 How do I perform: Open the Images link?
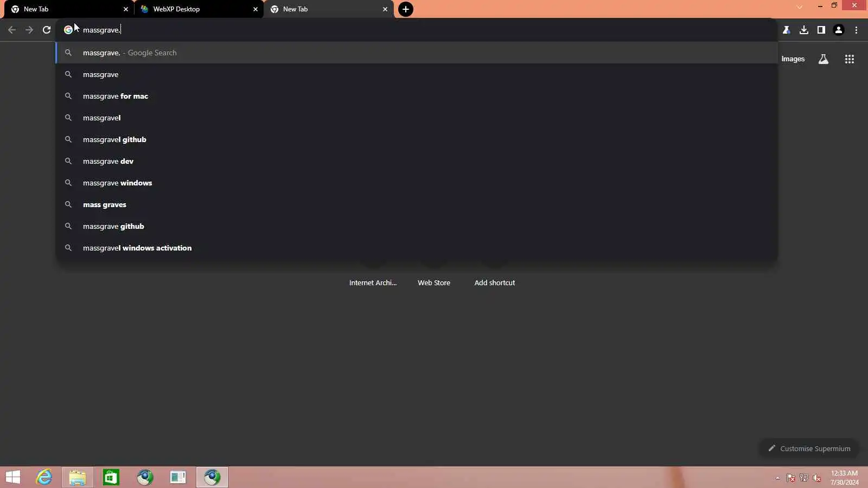pyautogui.click(x=793, y=59)
